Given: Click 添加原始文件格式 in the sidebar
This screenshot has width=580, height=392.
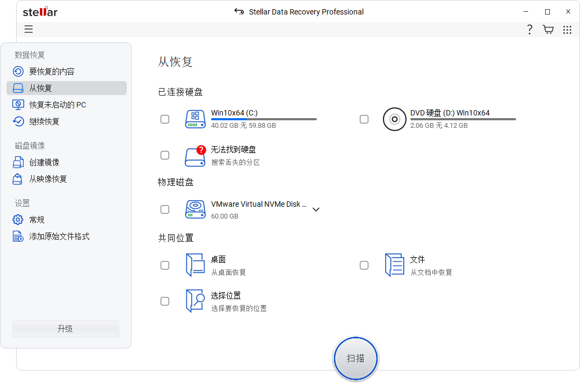Looking at the screenshot, I should 59,236.
